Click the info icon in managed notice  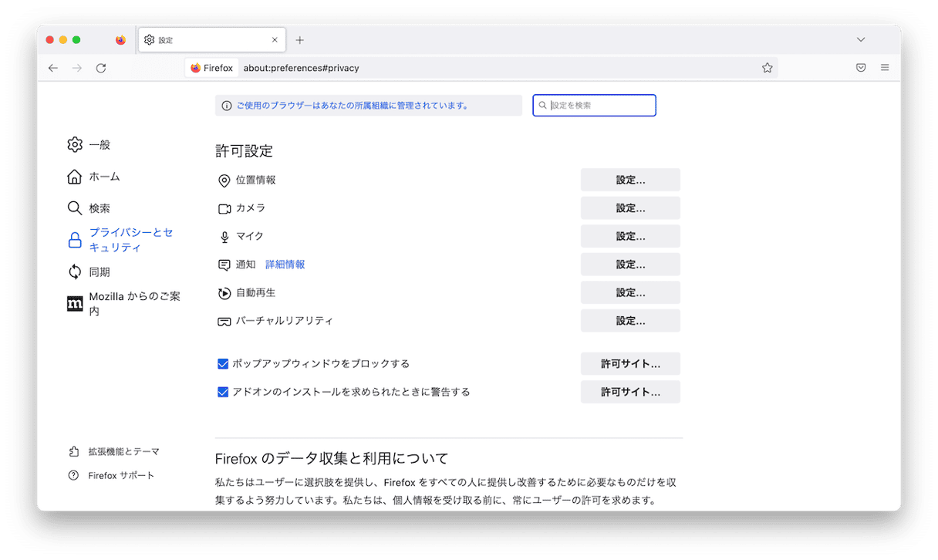point(226,106)
